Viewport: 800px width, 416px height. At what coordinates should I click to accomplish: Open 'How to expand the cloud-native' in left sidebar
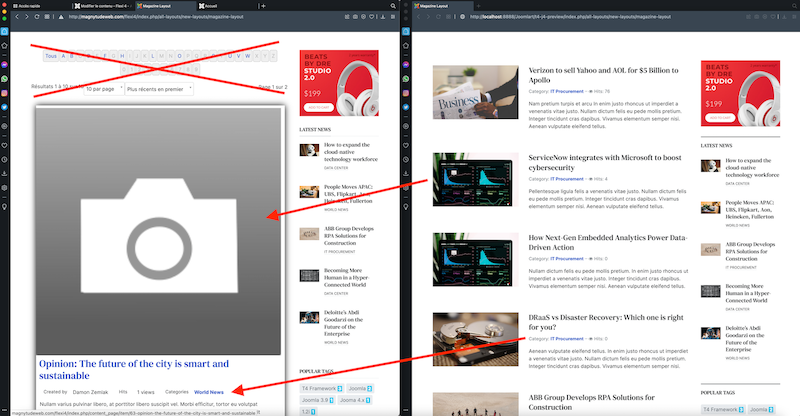point(351,152)
